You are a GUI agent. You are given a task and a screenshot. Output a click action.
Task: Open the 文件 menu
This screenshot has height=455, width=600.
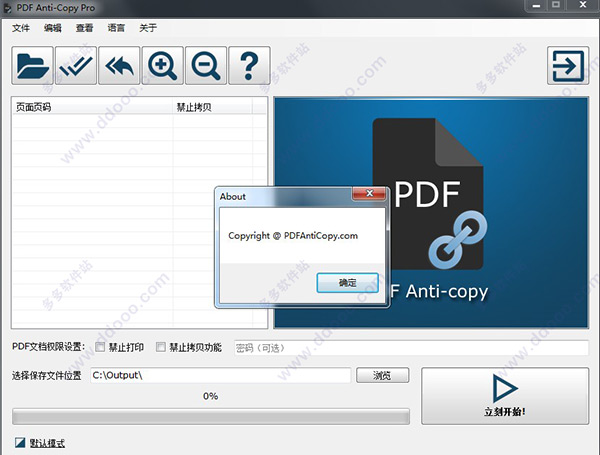[x=21, y=28]
